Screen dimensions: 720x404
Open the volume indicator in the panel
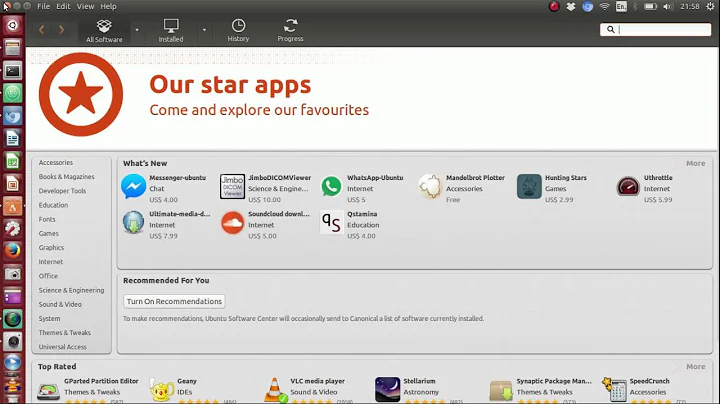[x=668, y=6]
